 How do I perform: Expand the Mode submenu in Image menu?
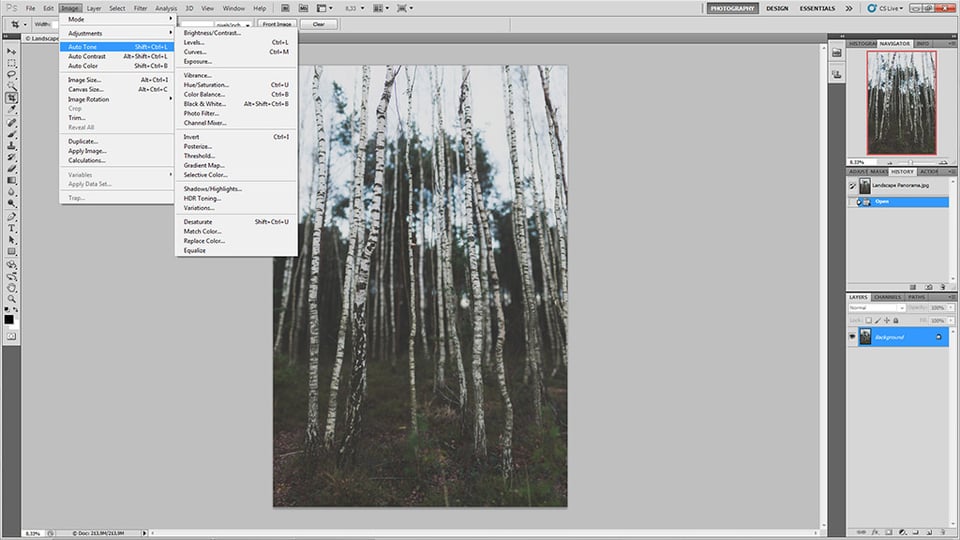[118, 19]
